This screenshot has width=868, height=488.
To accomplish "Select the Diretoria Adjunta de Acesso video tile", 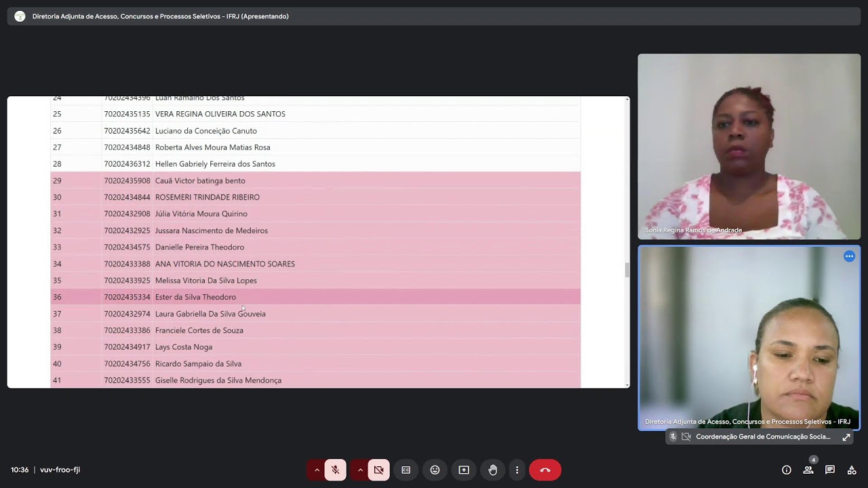I will [x=749, y=338].
